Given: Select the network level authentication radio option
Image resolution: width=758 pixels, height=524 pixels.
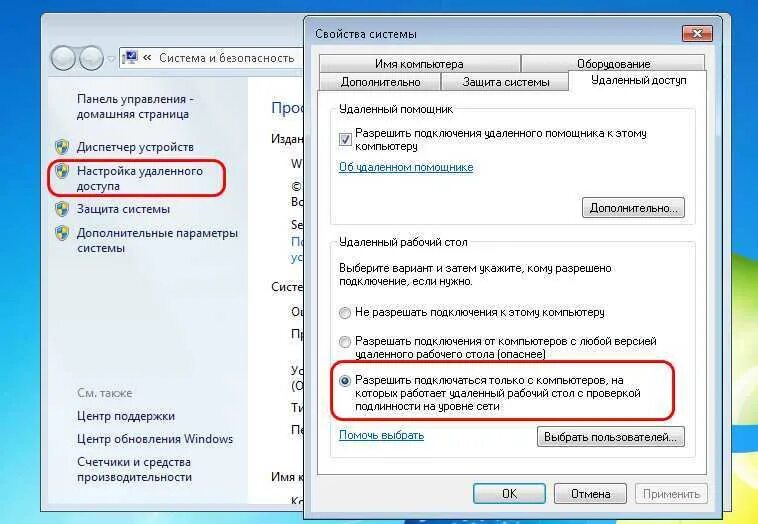Looking at the screenshot, I should point(345,381).
